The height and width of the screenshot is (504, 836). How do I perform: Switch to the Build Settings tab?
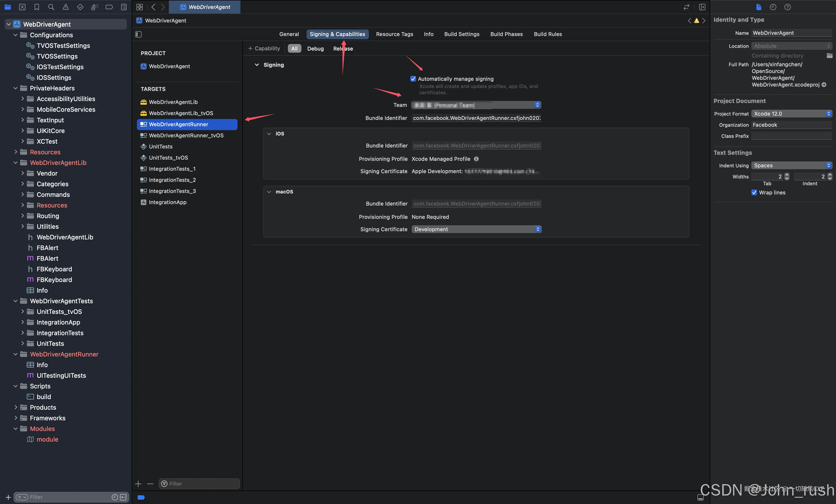tap(462, 34)
